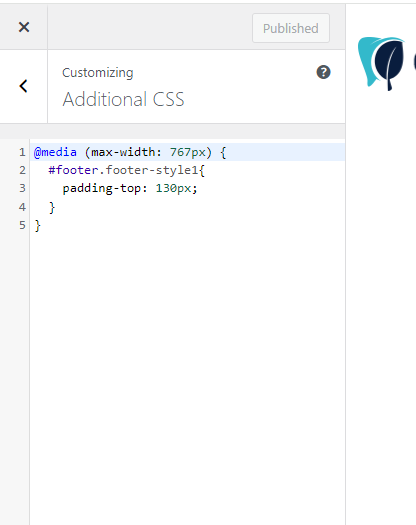Select line number 3 in the gutter

22,189
